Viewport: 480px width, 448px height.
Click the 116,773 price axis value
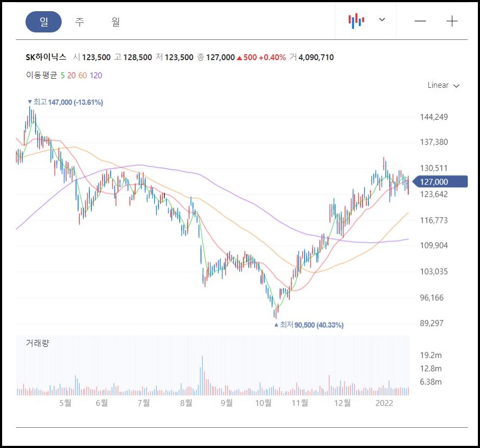[x=434, y=220]
